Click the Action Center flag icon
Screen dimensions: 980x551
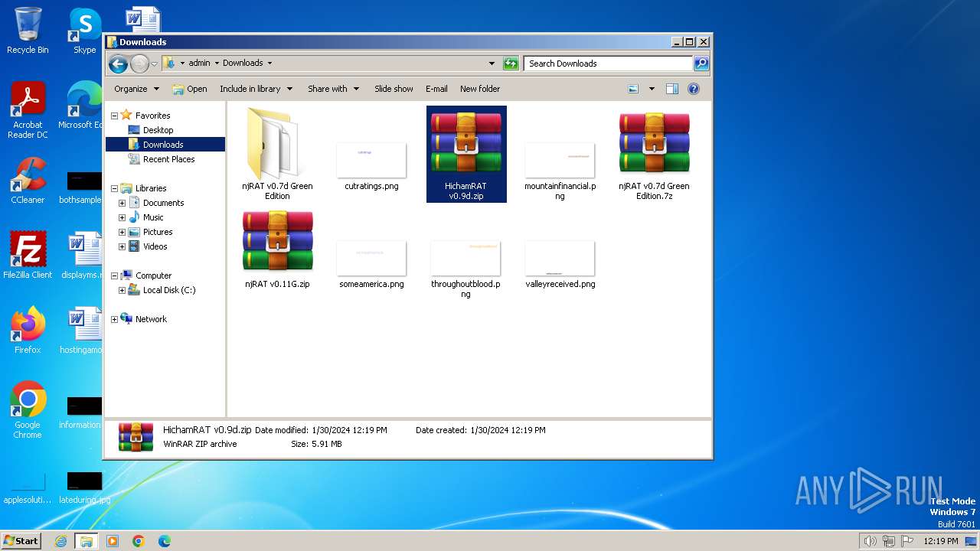(907, 541)
